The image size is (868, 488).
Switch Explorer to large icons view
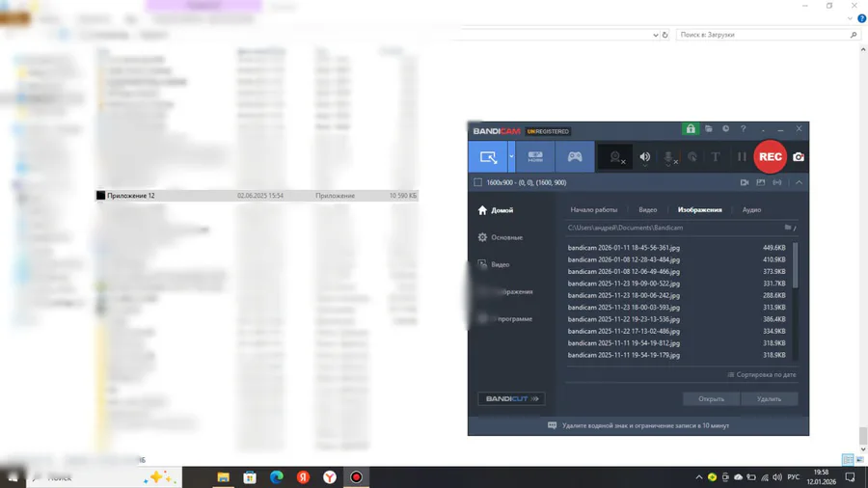tap(859, 459)
